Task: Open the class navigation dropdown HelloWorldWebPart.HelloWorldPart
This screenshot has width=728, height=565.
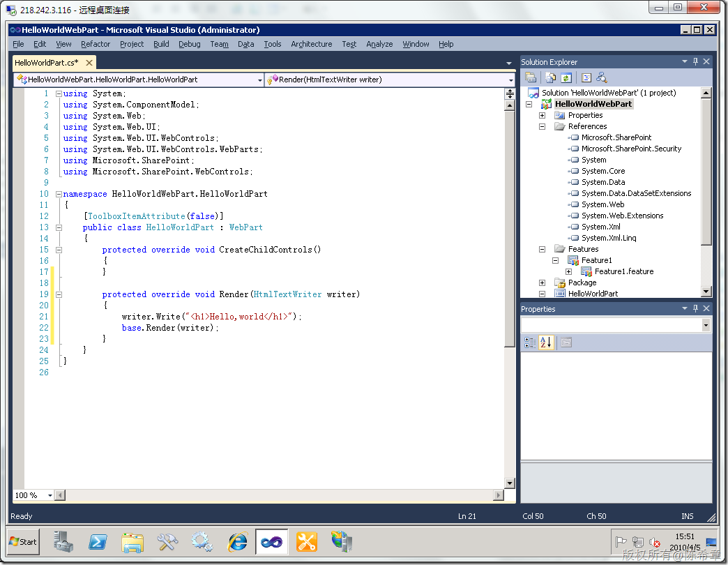Action: 259,80
